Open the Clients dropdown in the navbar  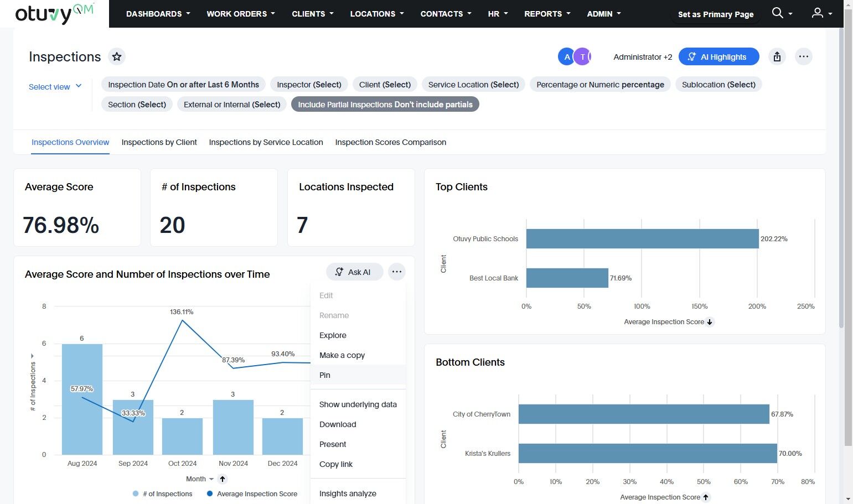point(313,14)
